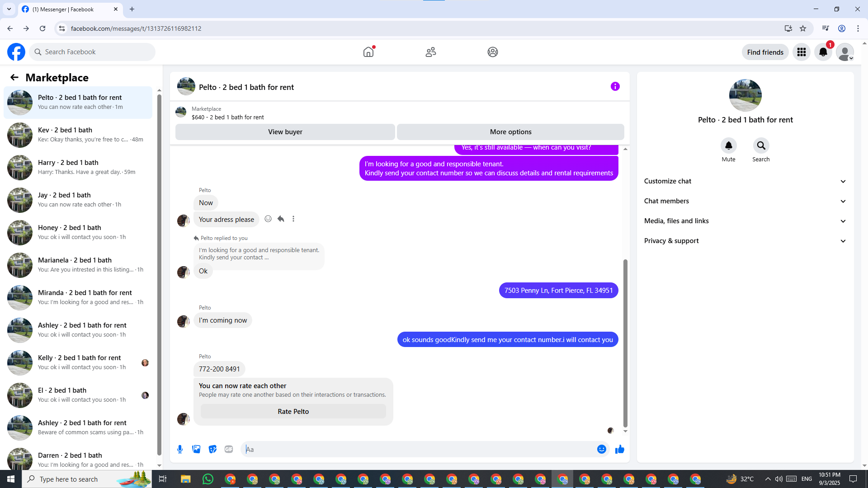
Task: Open the Groups icon in top navigation
Action: [493, 52]
